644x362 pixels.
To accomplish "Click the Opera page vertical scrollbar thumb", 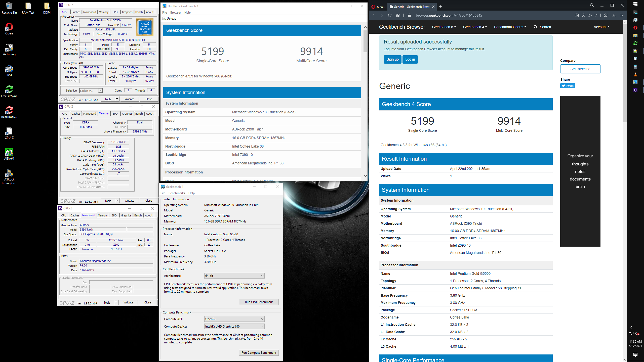I will click(625, 73).
